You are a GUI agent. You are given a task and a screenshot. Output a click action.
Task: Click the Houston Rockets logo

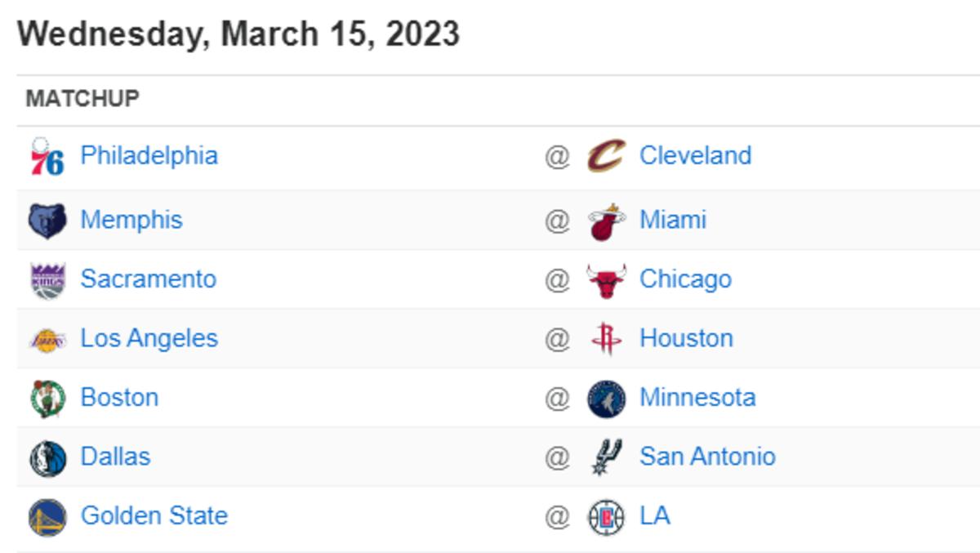[606, 339]
